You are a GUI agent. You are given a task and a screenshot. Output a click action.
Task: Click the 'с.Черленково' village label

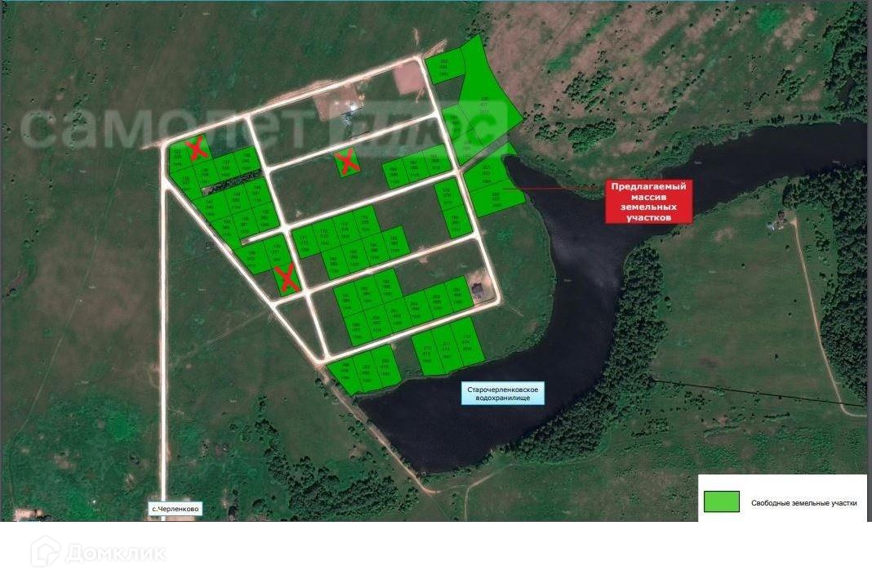point(175,509)
